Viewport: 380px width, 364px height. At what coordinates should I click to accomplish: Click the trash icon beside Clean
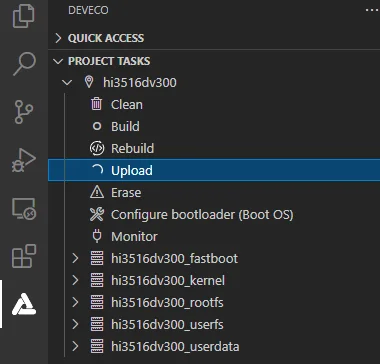click(x=97, y=104)
